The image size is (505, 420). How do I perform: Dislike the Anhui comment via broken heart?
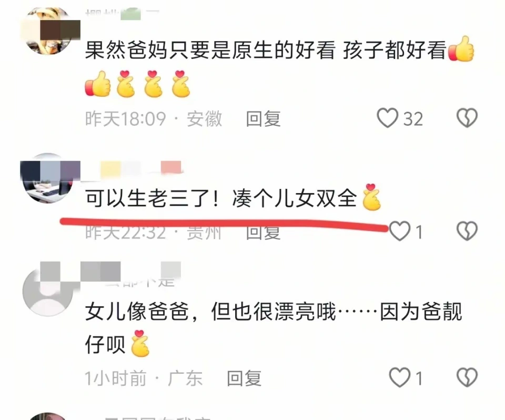[x=467, y=118]
